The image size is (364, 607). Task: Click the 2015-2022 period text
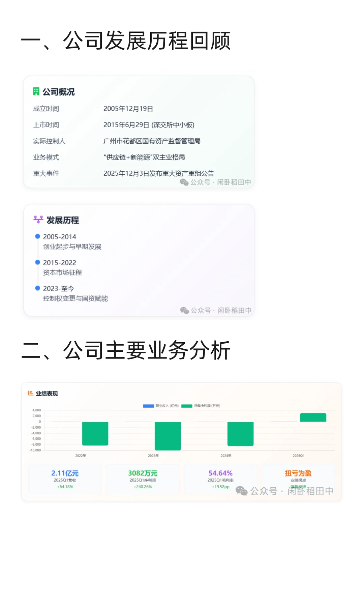click(x=60, y=263)
